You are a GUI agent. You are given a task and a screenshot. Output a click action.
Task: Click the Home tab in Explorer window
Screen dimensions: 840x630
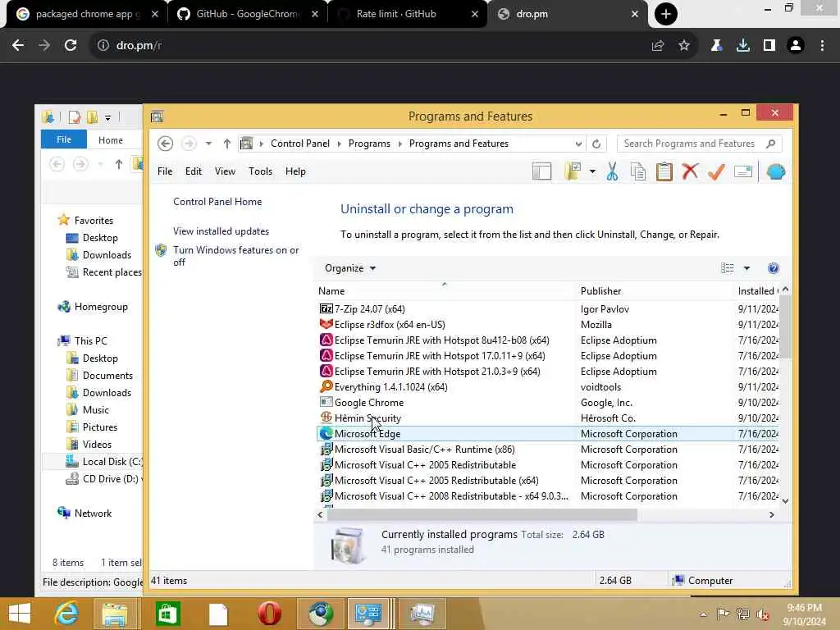click(x=111, y=139)
